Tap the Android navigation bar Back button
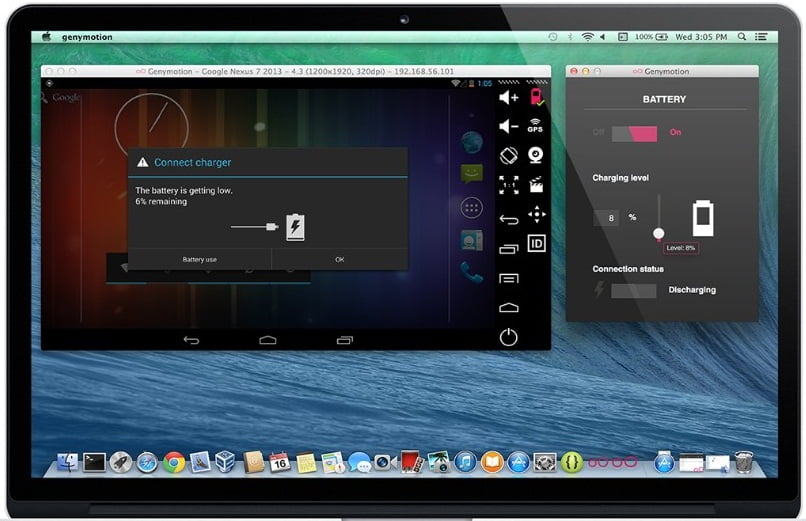 (x=191, y=340)
